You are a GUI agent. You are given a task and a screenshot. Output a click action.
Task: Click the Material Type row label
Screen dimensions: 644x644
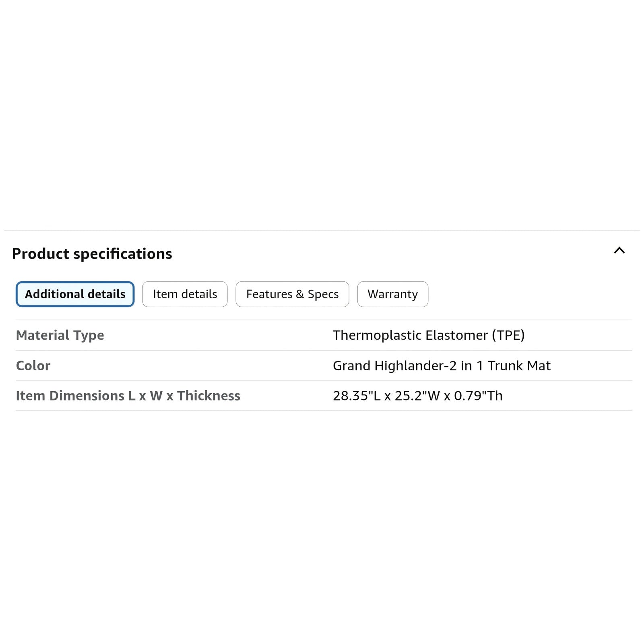click(60, 335)
